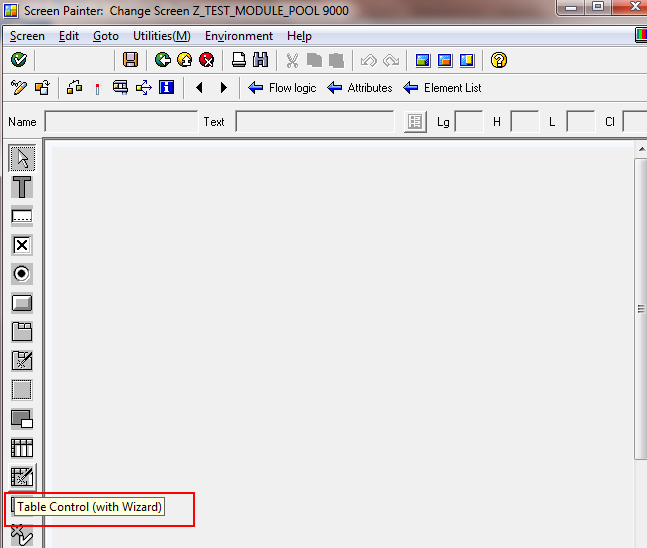
Task: Select the Radio button element tool
Action: 22,274
